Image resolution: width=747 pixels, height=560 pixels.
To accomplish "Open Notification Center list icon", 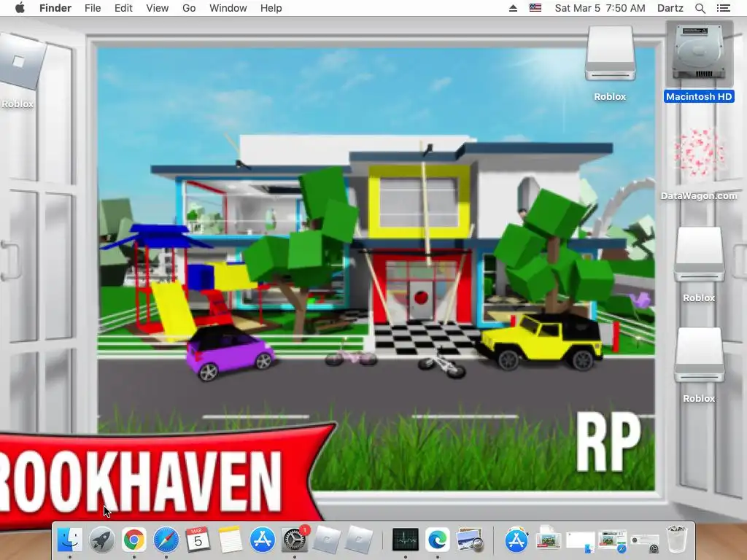I will coord(723,8).
